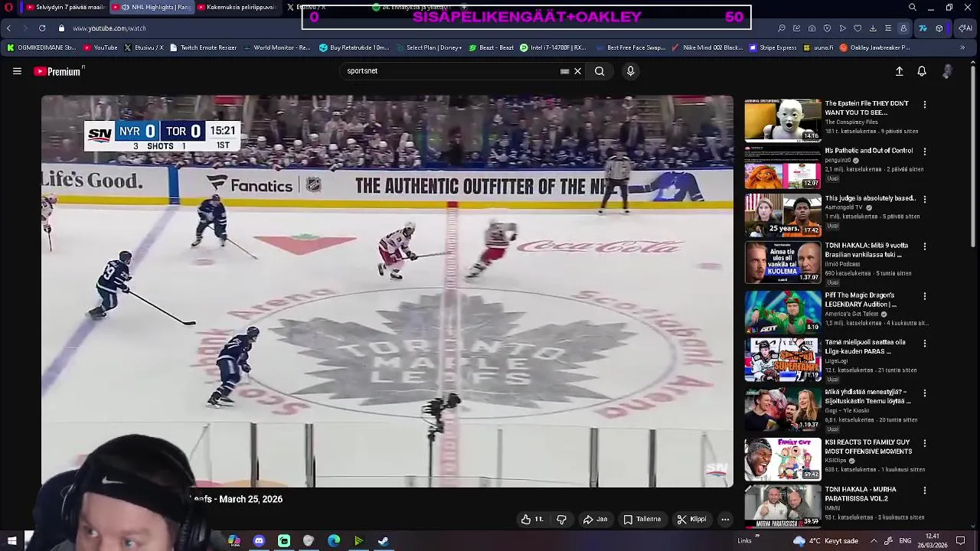Open options for Piff The Magic Dragon video
The height and width of the screenshot is (551, 980).
(x=924, y=296)
